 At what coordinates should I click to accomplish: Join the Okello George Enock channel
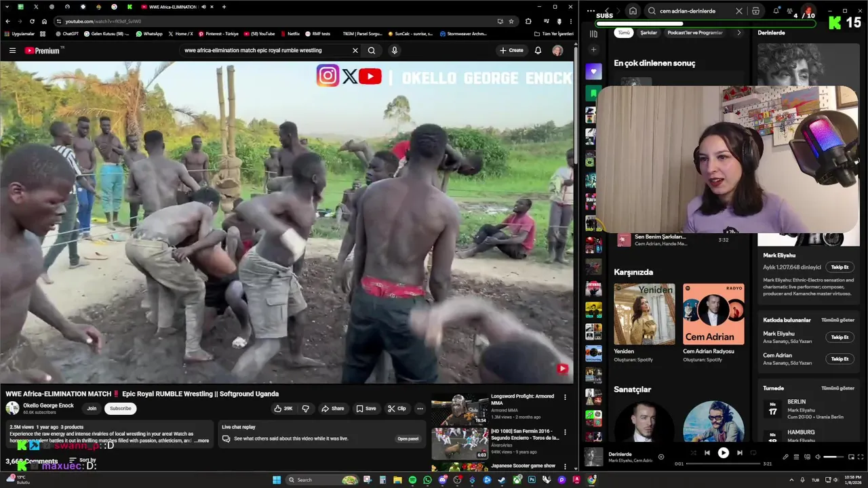[x=92, y=408]
